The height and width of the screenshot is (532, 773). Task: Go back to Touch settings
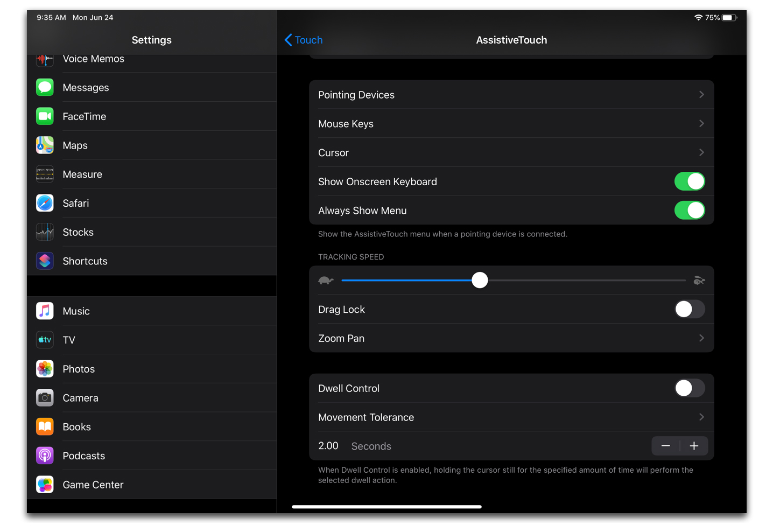point(304,40)
